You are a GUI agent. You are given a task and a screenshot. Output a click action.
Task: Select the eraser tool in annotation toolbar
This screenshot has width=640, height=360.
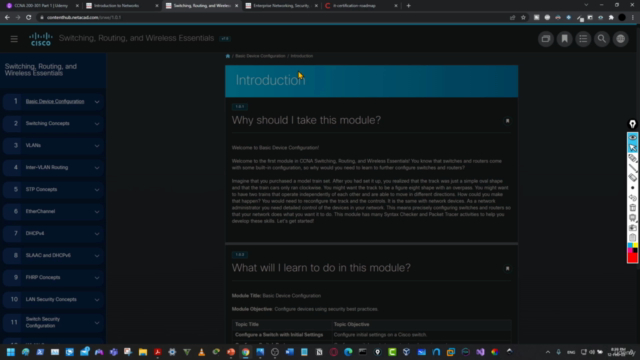point(632,178)
